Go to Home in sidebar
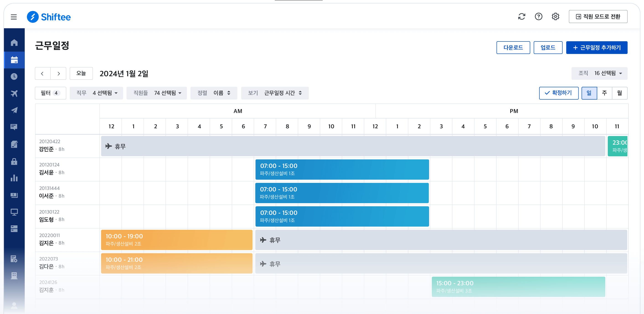 click(x=14, y=43)
